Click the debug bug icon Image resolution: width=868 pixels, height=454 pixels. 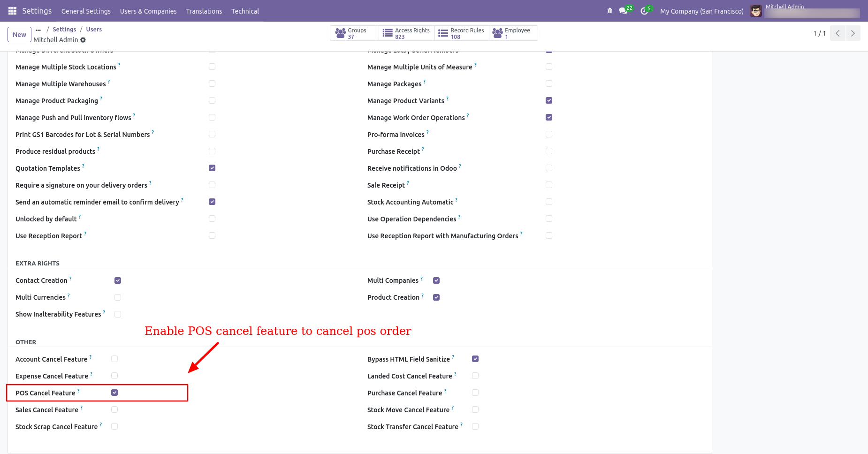609,11
